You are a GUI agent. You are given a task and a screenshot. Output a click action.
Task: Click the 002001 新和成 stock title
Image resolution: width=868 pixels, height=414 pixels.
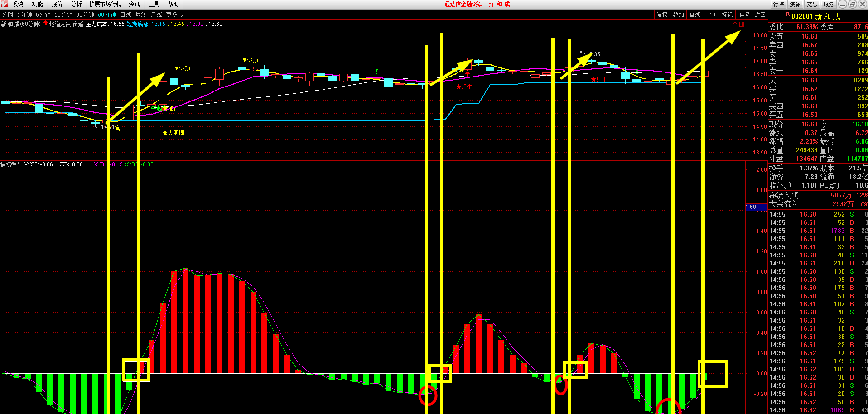point(816,16)
